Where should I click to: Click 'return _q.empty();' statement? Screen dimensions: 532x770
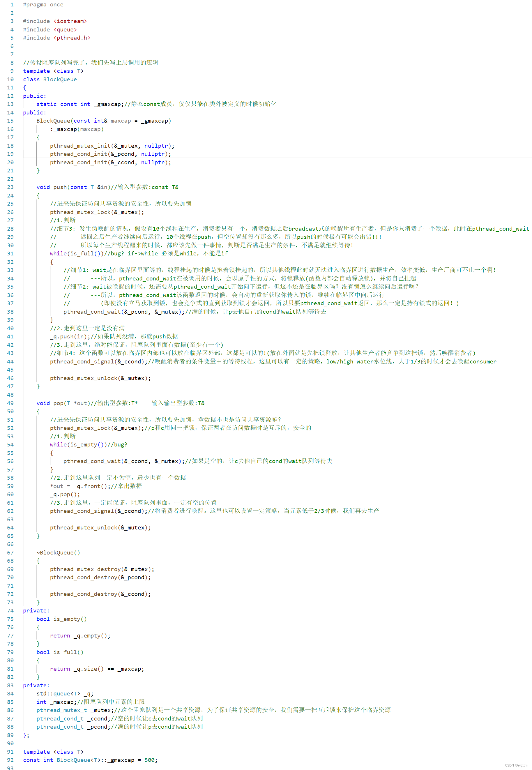pyautogui.click(x=80, y=636)
